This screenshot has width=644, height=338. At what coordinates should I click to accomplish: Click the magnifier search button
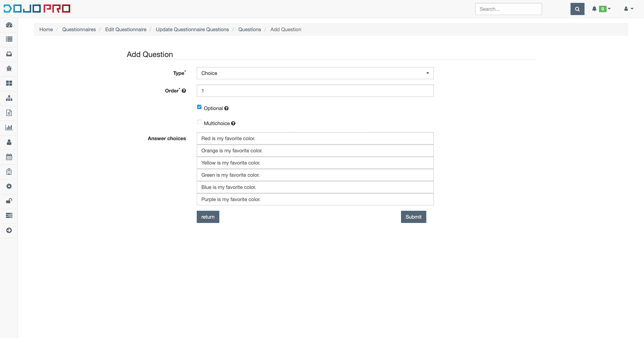pyautogui.click(x=577, y=9)
